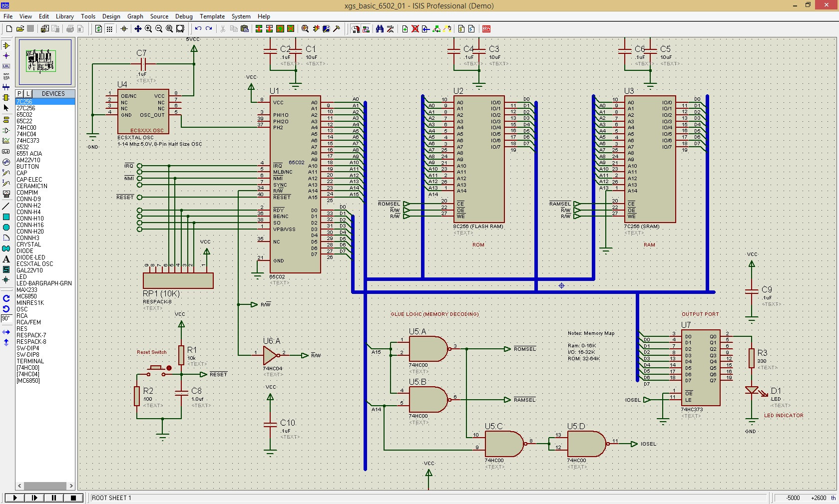This screenshot has height=504, width=839.
Task: Toggle the false origin crosshair button
Action: [124, 29]
